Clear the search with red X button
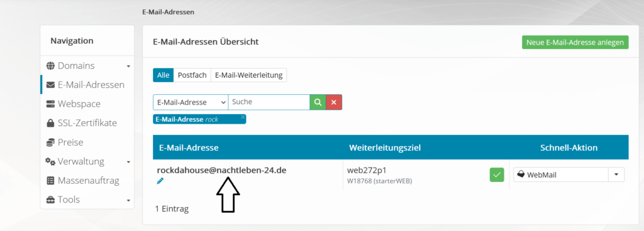This screenshot has width=644, height=231. [x=334, y=102]
